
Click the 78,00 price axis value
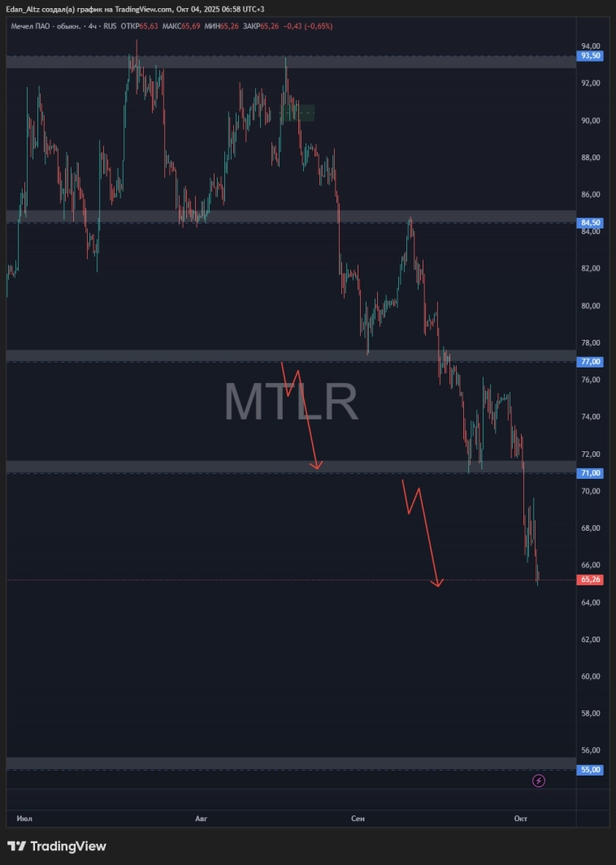click(x=591, y=342)
